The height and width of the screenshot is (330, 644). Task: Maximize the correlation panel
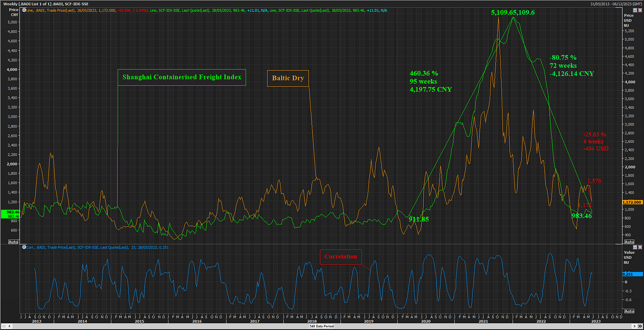pos(636,247)
